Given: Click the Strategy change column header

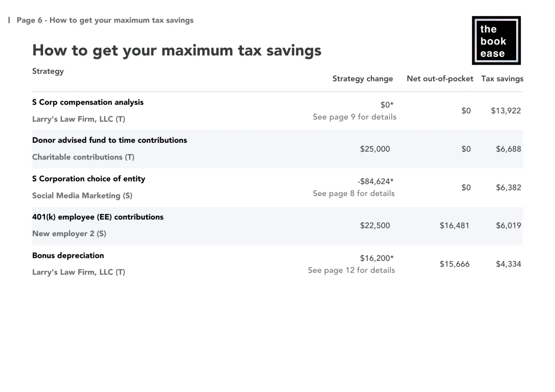Looking at the screenshot, I should coord(363,79).
